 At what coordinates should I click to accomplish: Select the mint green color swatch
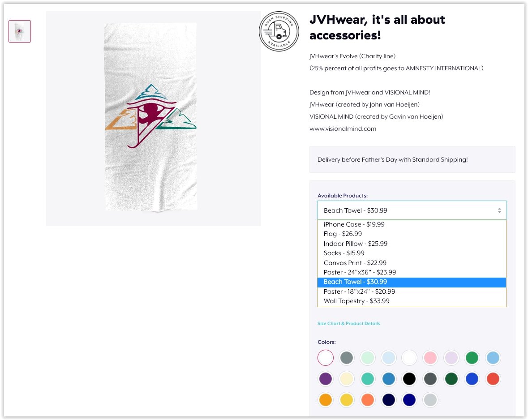pos(367,358)
